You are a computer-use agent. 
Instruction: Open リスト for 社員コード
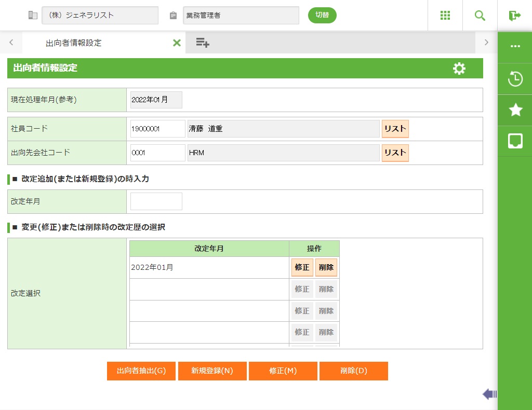tap(395, 129)
